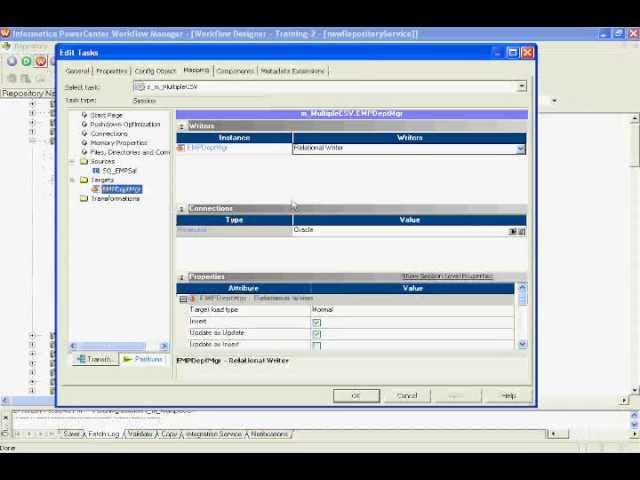This screenshot has height=480, width=640.
Task: Click the Transformations folder icon
Action: point(84,198)
